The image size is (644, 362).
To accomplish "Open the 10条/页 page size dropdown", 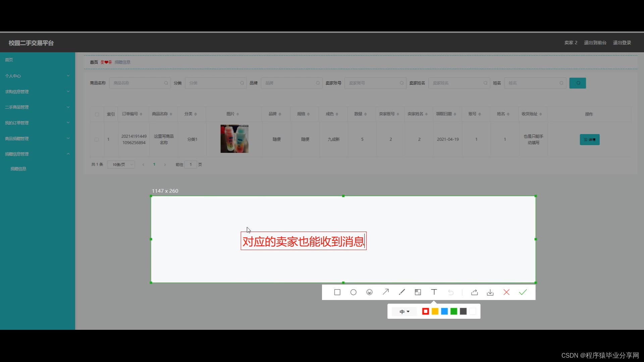I will tap(121, 165).
